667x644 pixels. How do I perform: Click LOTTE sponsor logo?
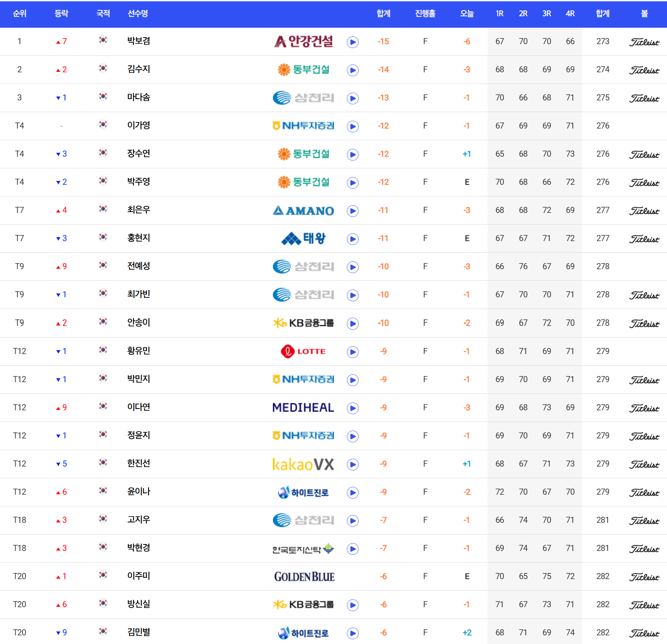tap(303, 351)
